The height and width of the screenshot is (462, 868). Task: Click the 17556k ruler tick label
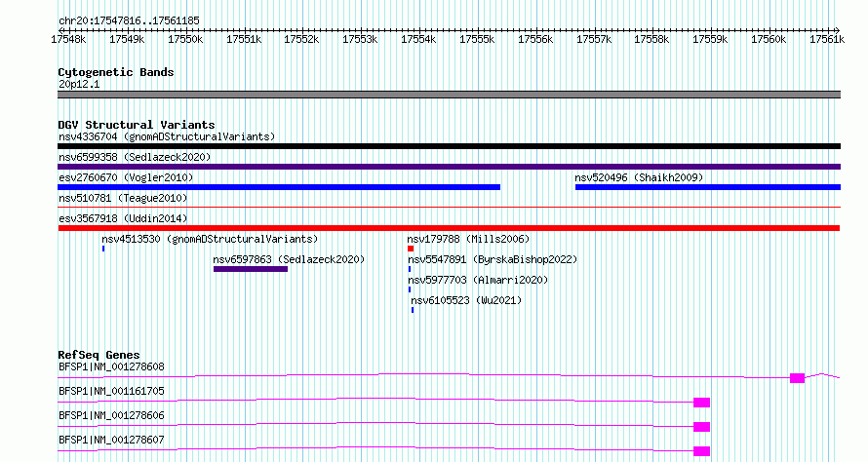click(x=535, y=39)
